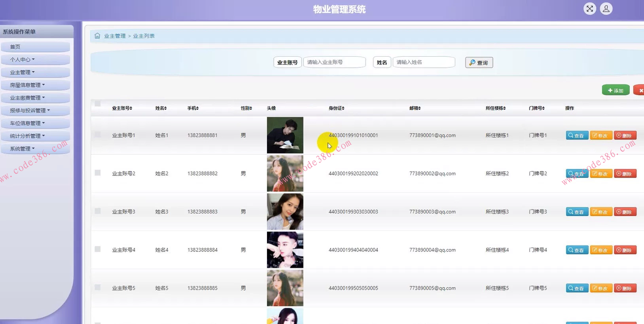Image resolution: width=644 pixels, height=324 pixels.
Task: Sort by 所住楼栋 column arrows
Action: click(x=504, y=108)
